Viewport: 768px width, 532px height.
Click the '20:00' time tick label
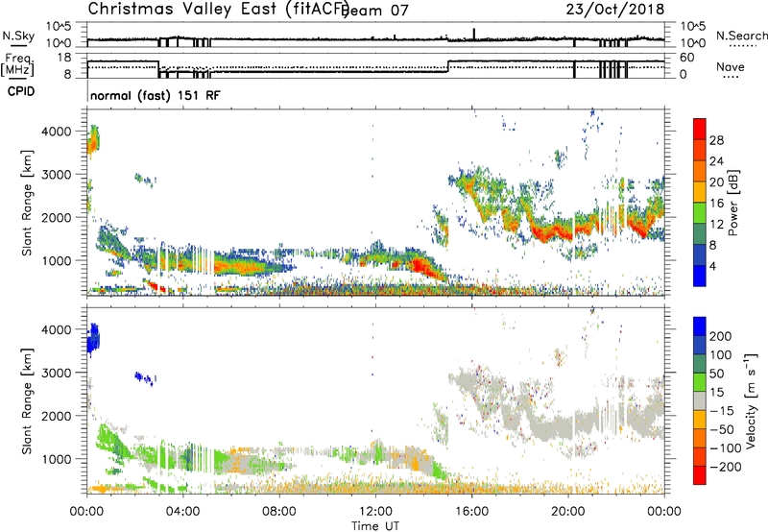click(567, 512)
